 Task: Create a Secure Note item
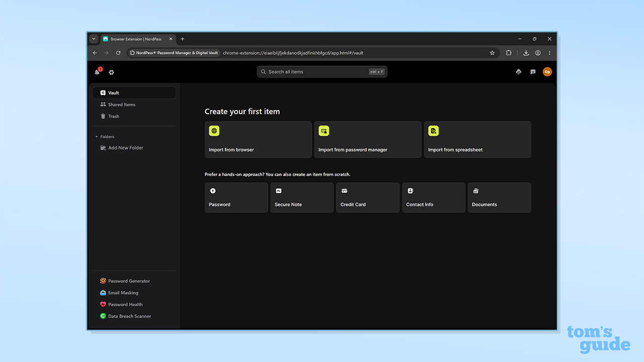pos(302,198)
